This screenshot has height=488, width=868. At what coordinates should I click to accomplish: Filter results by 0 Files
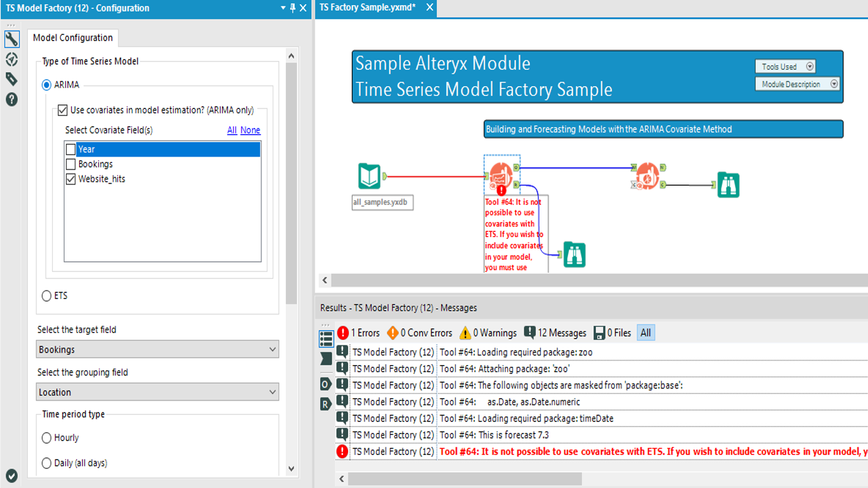tap(612, 333)
